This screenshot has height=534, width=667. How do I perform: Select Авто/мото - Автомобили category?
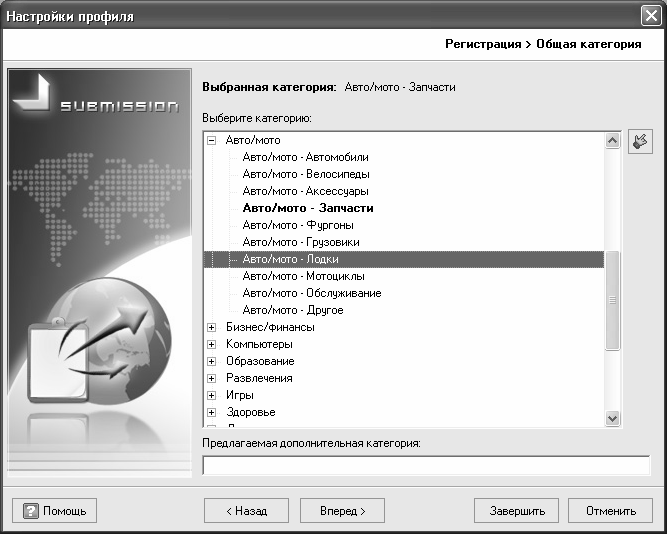point(305,158)
